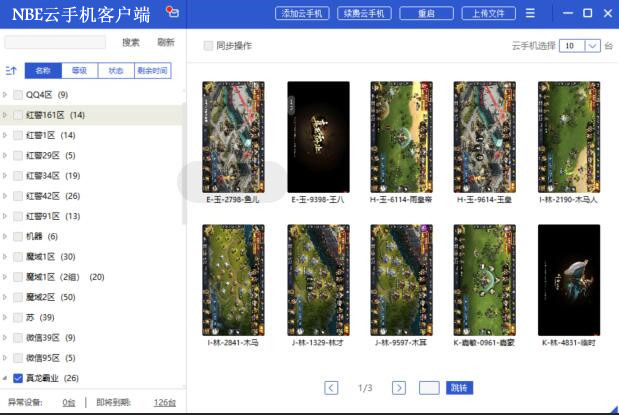Expand the 红警91区 tree node
This screenshot has width=619, height=415.
pos(5,216)
